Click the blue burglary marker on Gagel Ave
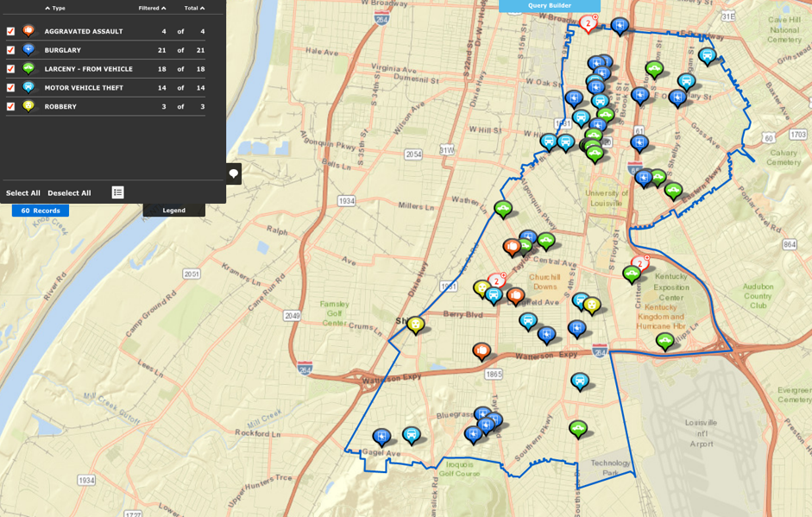This screenshot has height=517, width=812. pyautogui.click(x=381, y=437)
